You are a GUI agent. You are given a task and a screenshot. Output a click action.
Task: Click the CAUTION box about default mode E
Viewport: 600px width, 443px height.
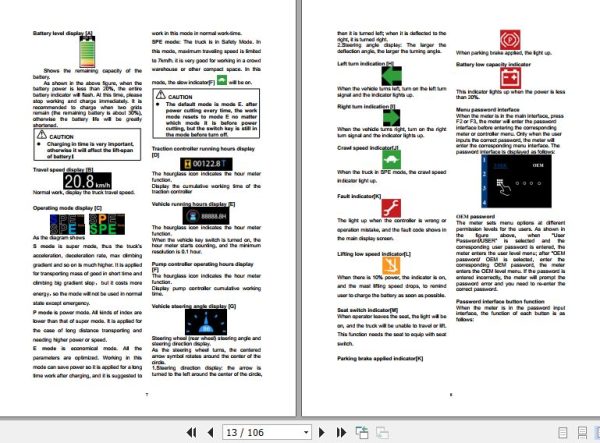206,114
